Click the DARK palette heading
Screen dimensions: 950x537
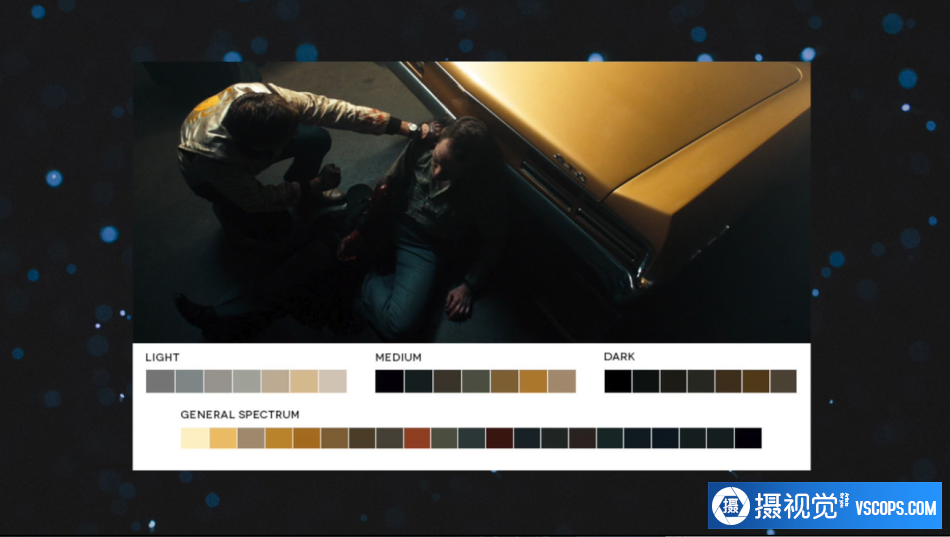tap(619, 356)
